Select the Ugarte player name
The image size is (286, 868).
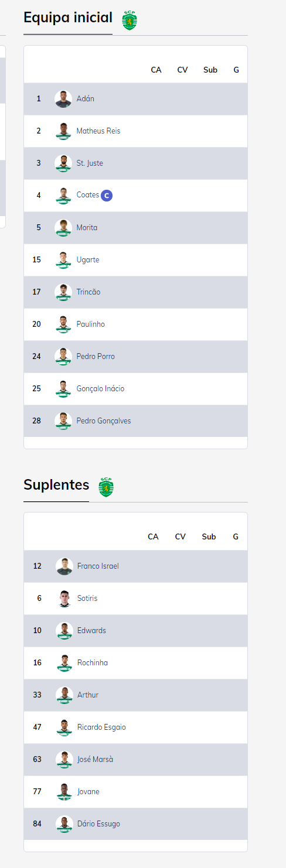pyautogui.click(x=88, y=260)
